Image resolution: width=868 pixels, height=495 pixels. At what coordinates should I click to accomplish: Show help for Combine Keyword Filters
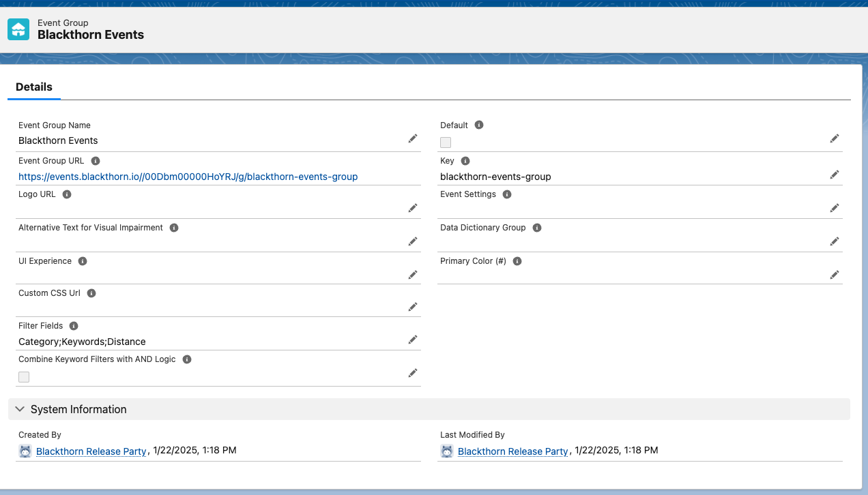tap(187, 359)
